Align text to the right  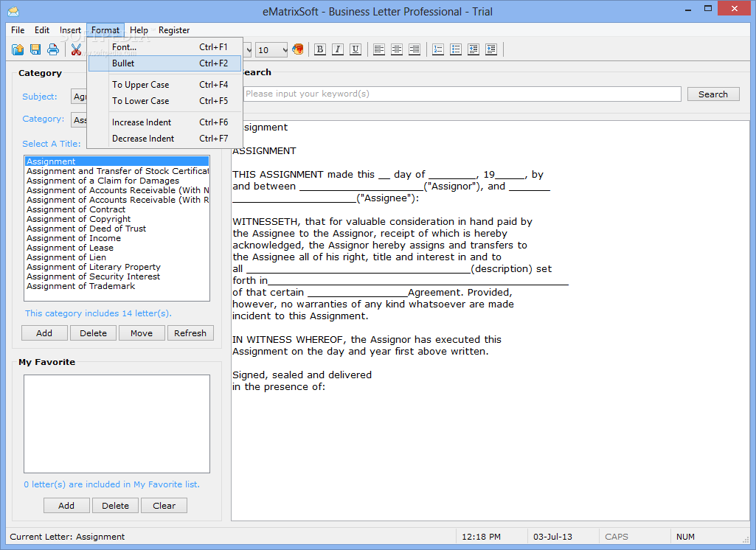[415, 49]
